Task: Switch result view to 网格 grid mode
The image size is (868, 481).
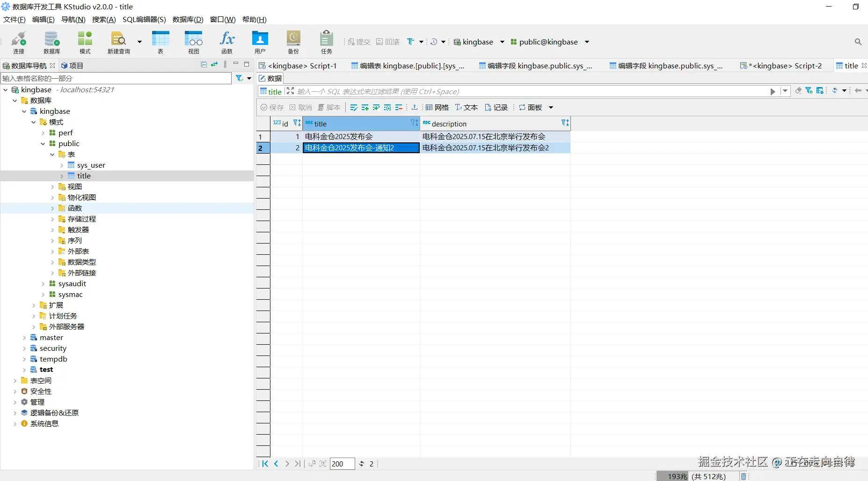Action: click(437, 108)
